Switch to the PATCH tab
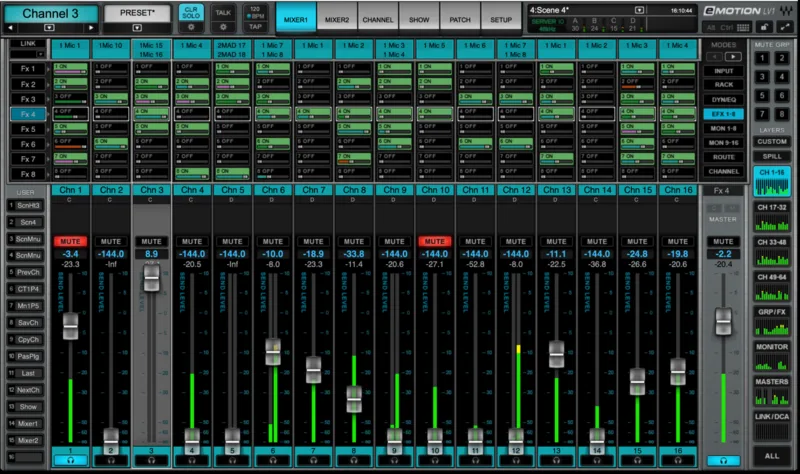The width and height of the screenshot is (800, 474). point(460,20)
